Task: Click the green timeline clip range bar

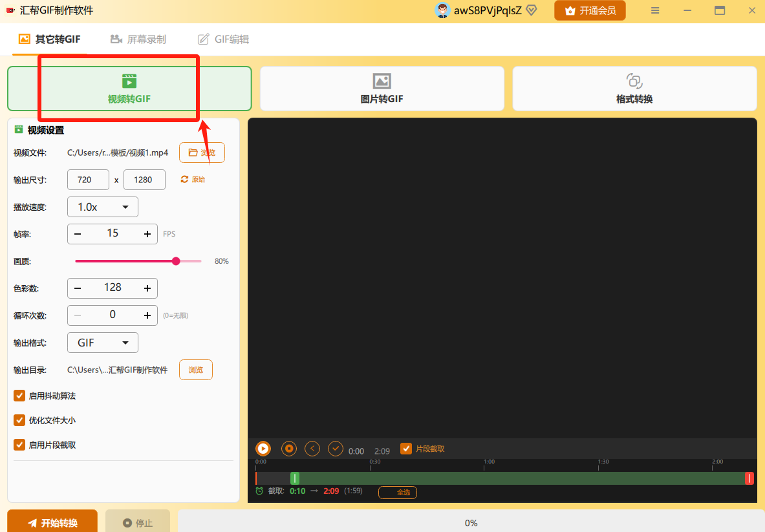Action: point(522,478)
